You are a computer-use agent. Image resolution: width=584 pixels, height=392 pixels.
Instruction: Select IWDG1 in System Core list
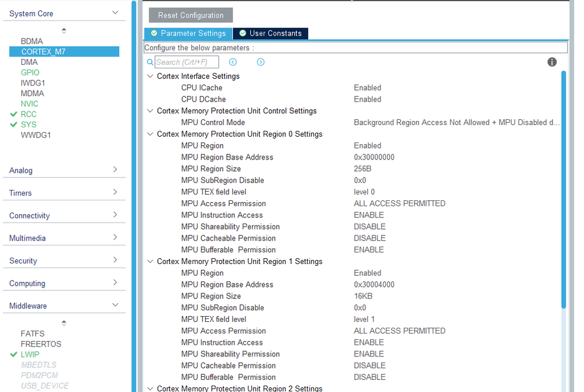point(33,82)
